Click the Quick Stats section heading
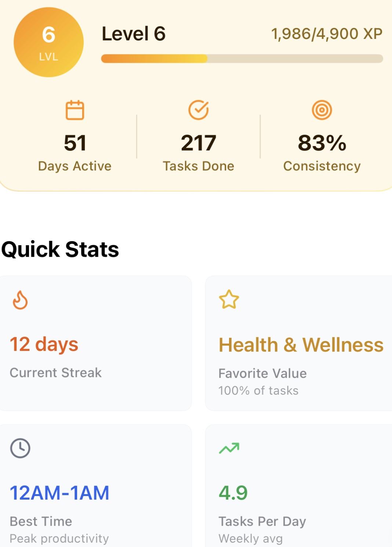Image resolution: width=392 pixels, height=547 pixels. (60, 250)
